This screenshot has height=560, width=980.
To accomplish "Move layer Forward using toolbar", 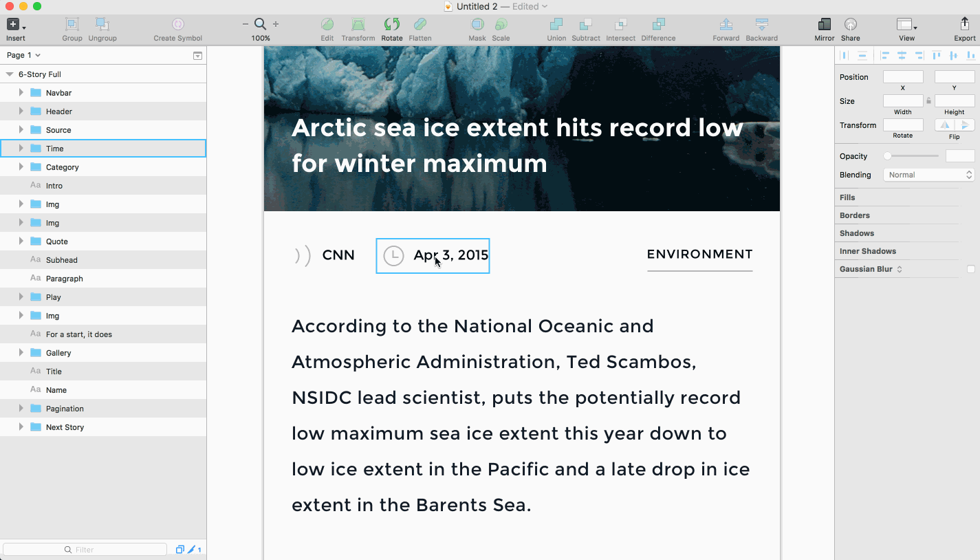I will [x=726, y=25].
